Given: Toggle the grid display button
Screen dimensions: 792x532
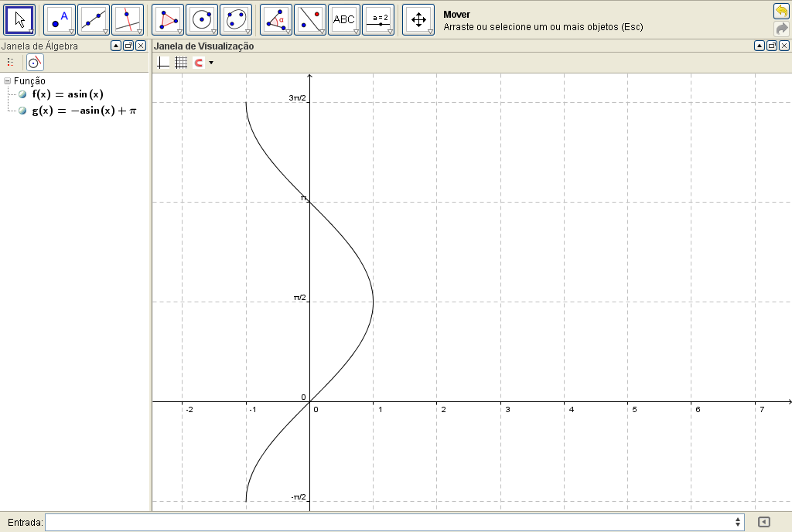Looking at the screenshot, I should (181, 63).
